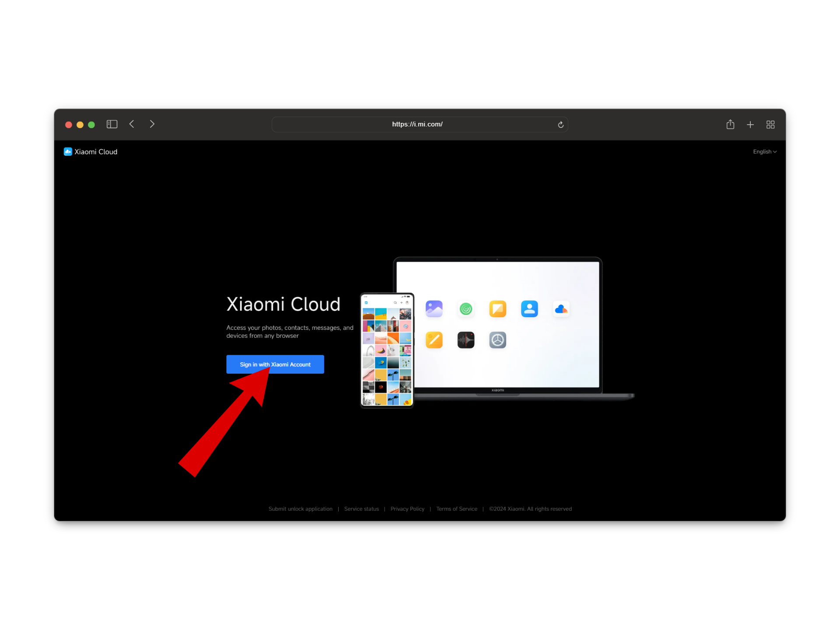The image size is (840, 630).
Task: Open the English language dropdown
Action: click(x=764, y=152)
